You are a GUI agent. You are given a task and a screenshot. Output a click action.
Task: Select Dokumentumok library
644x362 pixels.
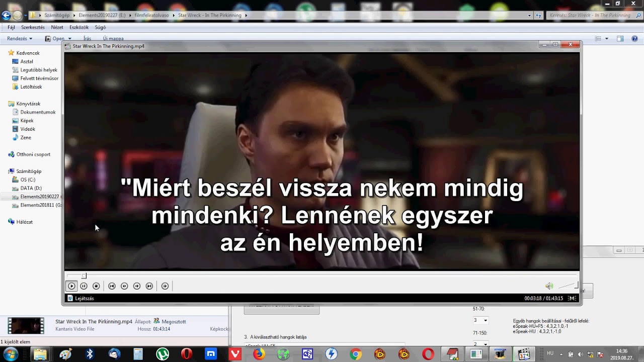[38, 112]
